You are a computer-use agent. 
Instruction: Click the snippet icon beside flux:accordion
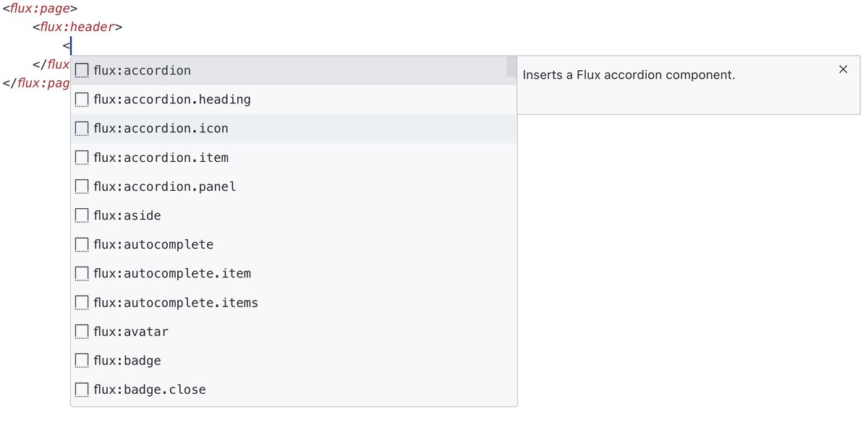(82, 71)
